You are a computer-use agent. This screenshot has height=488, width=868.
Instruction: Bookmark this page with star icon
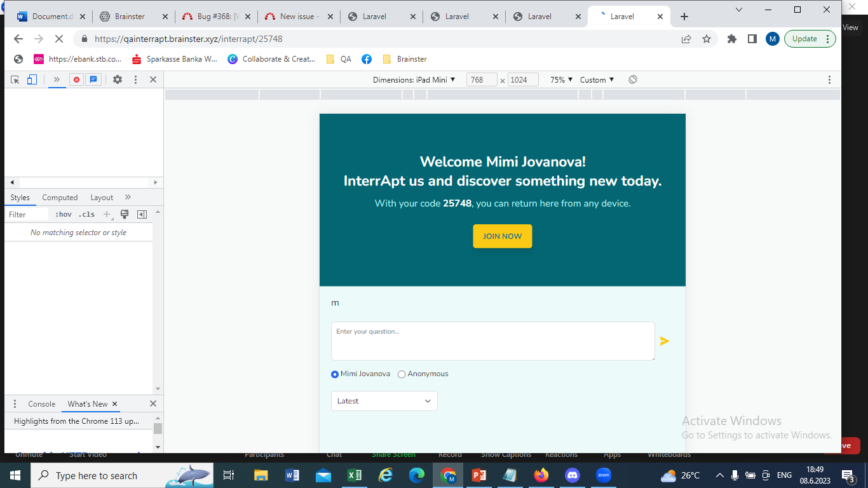(x=707, y=39)
